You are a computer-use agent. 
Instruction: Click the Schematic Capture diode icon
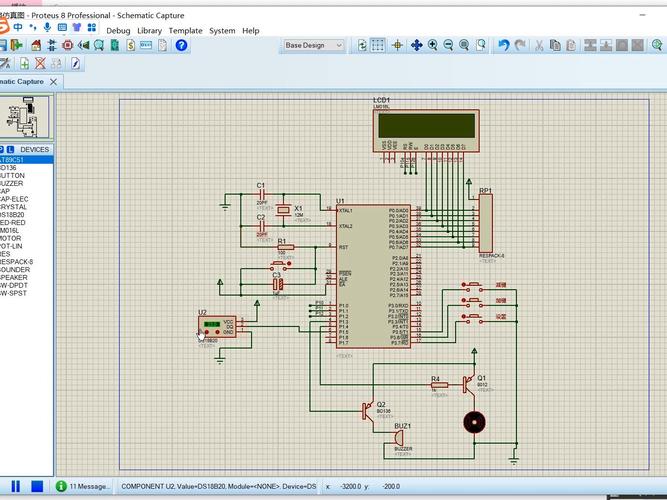point(51,45)
